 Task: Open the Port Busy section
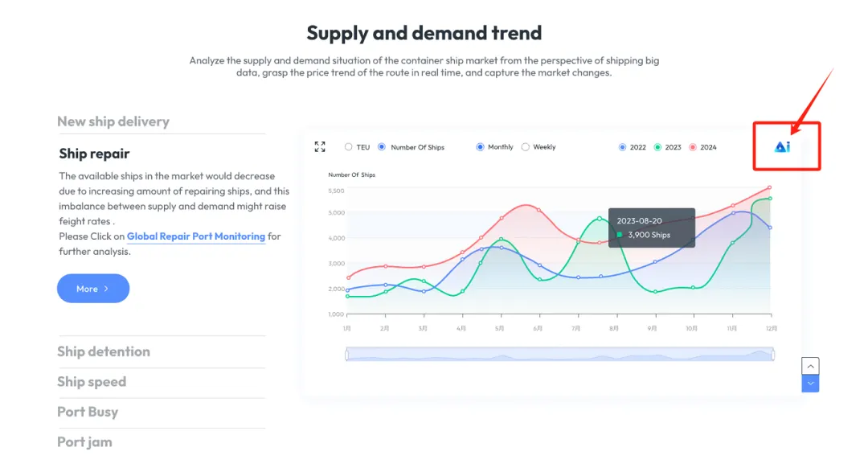click(x=88, y=412)
